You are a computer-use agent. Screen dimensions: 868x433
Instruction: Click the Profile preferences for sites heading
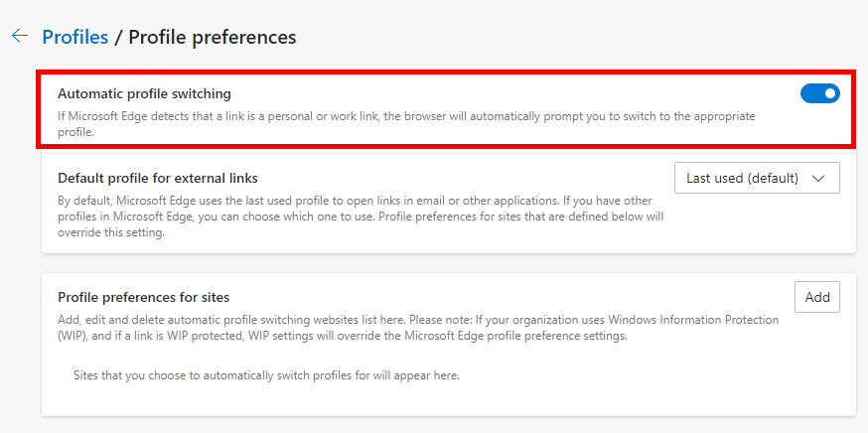pyautogui.click(x=144, y=297)
